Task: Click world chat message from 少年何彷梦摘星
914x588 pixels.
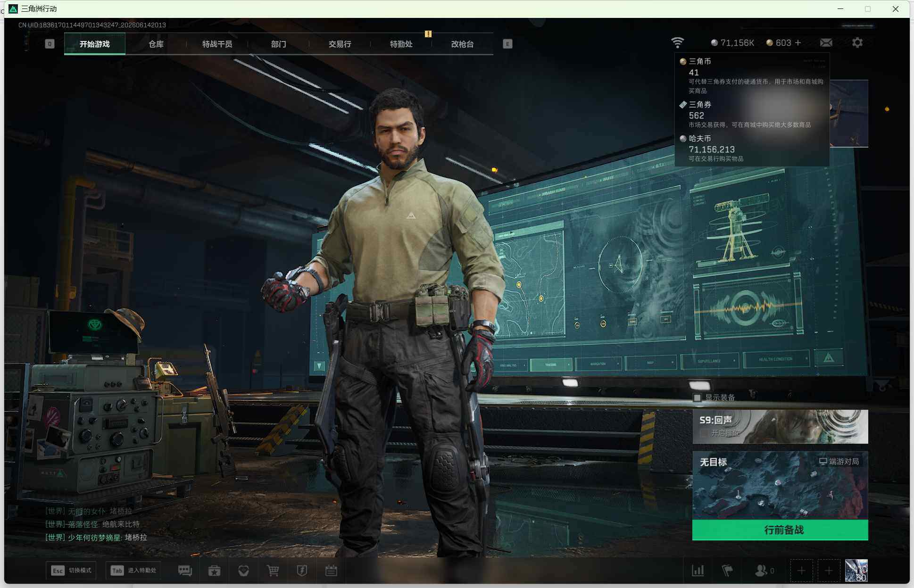Action: tap(96, 538)
